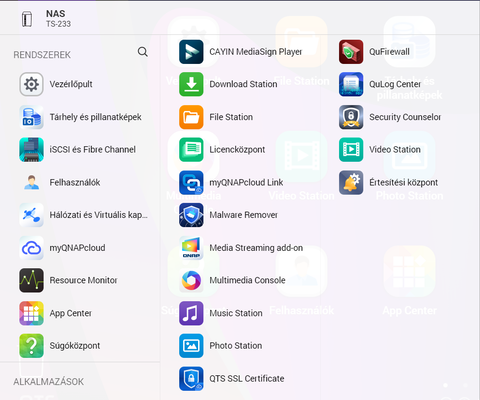Open the Download Station icon
The width and height of the screenshot is (480, 400).
pos(191,84)
